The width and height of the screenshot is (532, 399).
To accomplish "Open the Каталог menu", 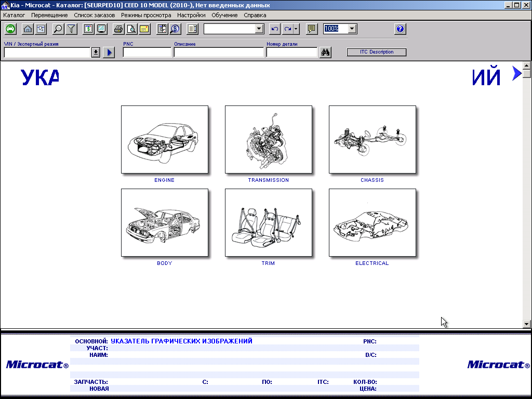I will (x=14, y=15).
